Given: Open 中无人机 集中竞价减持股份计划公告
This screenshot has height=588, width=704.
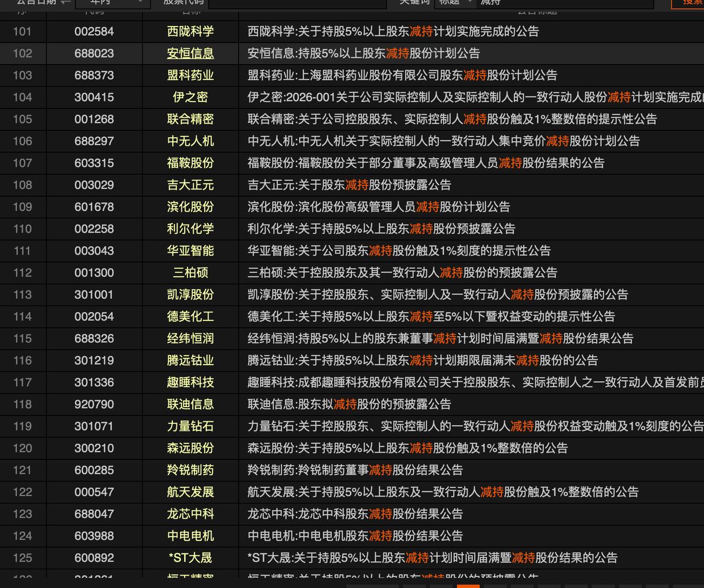Looking at the screenshot, I should click(x=443, y=141).
